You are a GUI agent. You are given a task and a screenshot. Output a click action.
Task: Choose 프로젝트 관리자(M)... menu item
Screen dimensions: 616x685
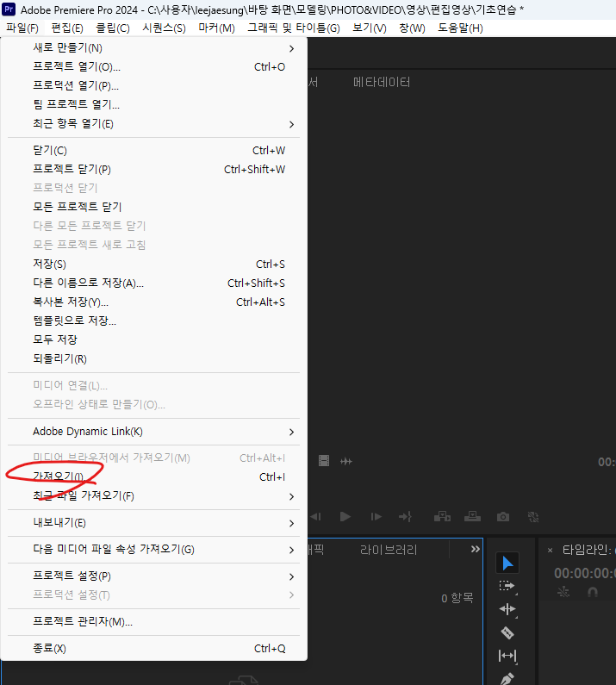tap(153, 621)
